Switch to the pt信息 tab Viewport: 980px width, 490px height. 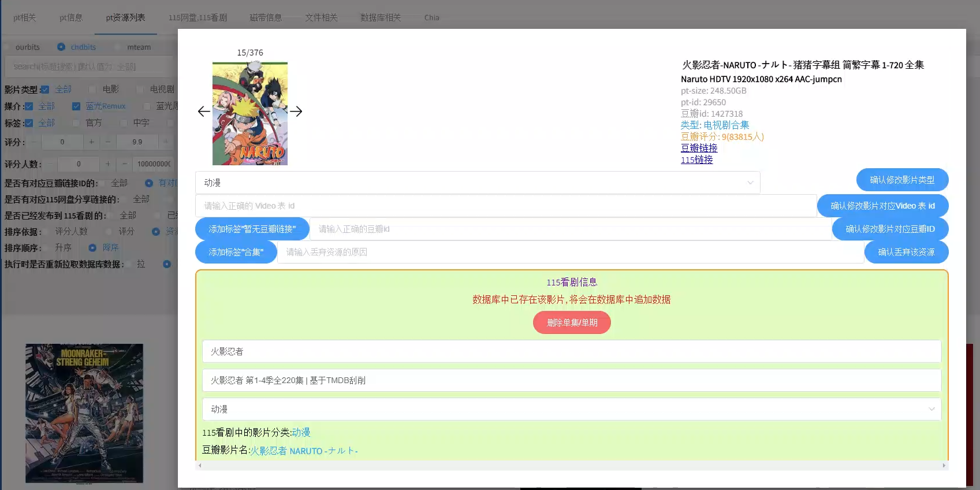click(x=71, y=17)
